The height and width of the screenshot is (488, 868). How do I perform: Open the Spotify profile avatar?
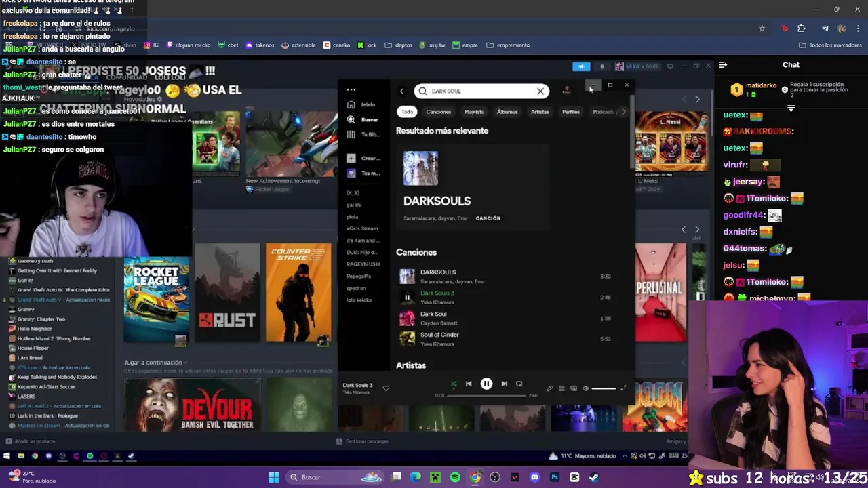566,90
